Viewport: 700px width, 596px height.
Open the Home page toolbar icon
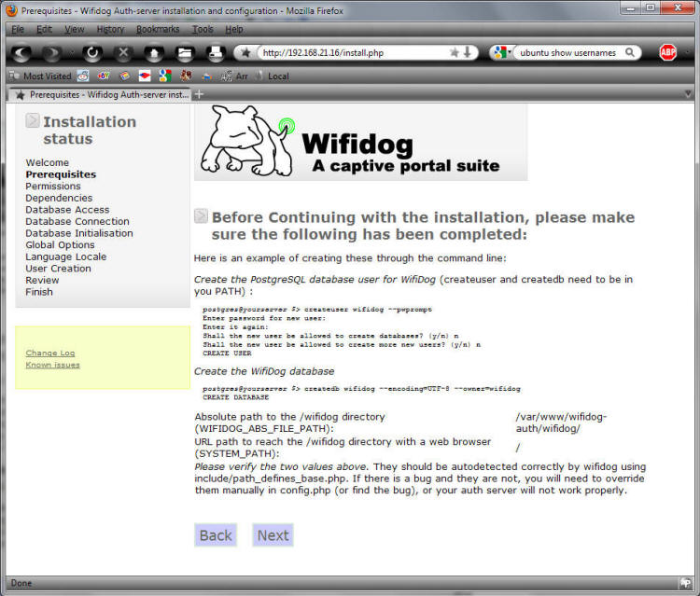154,53
